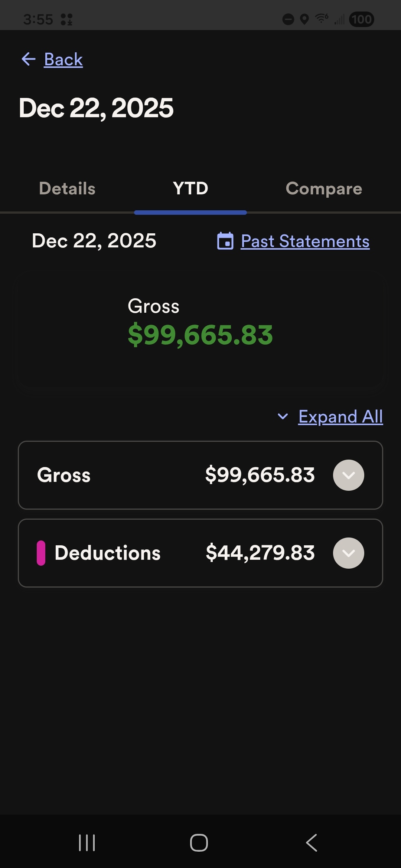
Task: Switch to the Compare tab
Action: [x=324, y=188]
